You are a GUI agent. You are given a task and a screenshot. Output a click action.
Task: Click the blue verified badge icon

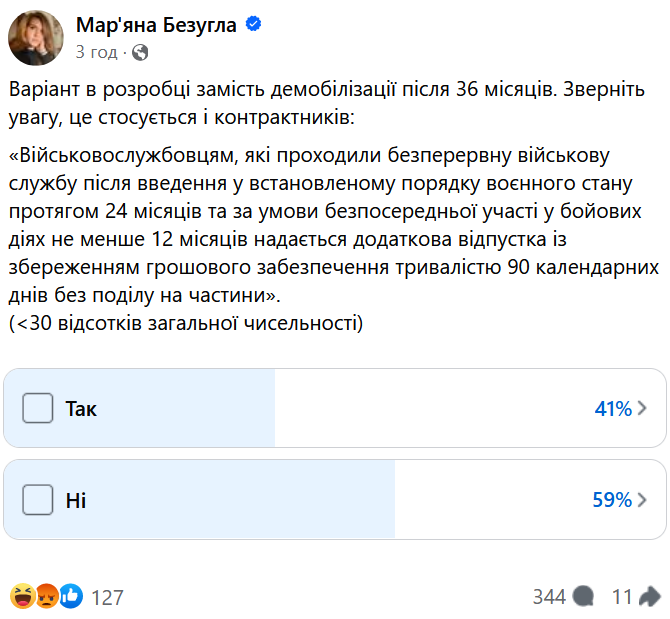(254, 25)
